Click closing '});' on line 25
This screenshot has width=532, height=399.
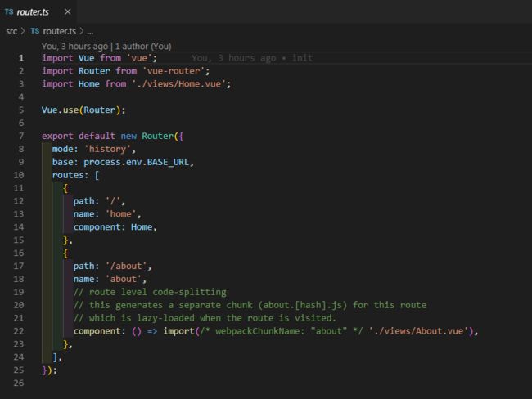50,370
